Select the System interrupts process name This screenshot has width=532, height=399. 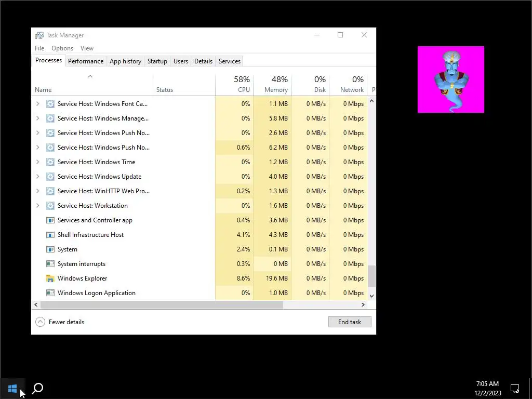(x=82, y=264)
